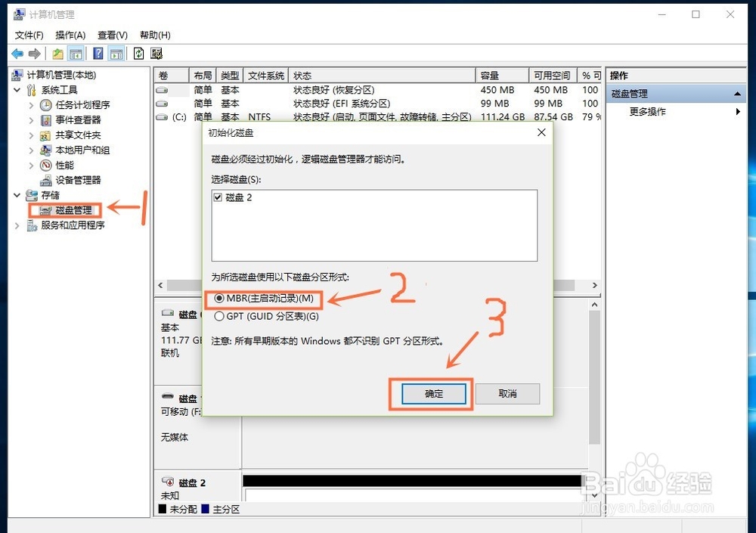Toggle the action pane show/hide icon
Image resolution: width=756 pixels, height=533 pixels.
click(115, 53)
